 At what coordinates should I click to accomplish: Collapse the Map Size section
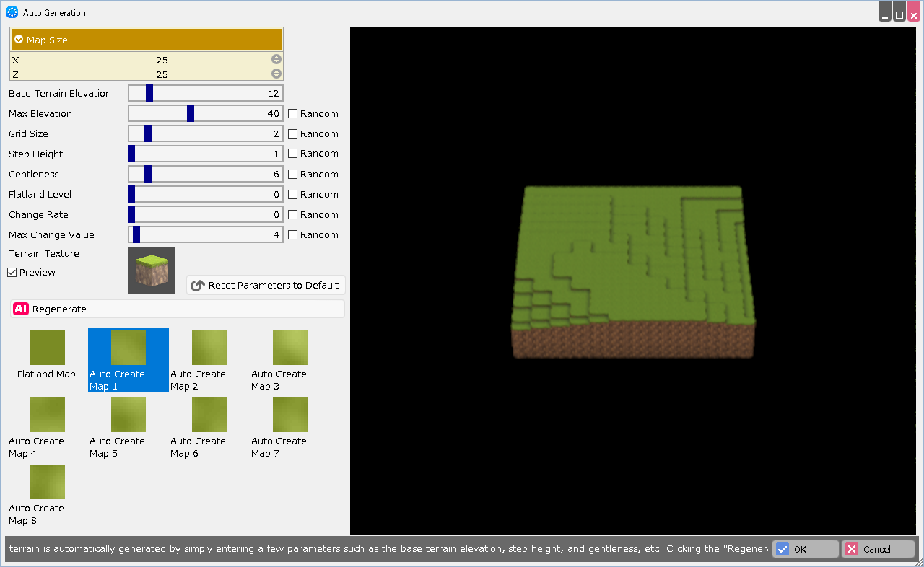[x=19, y=40]
